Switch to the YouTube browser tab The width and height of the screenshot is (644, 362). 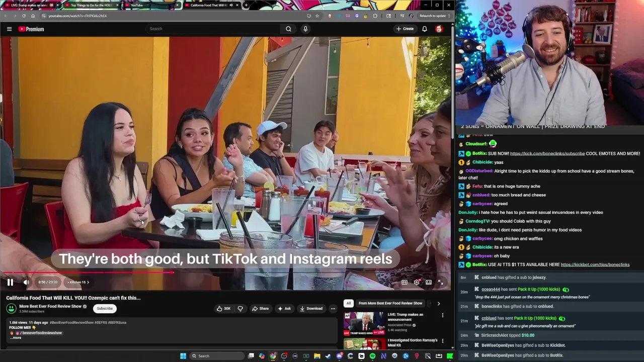click(x=151, y=5)
